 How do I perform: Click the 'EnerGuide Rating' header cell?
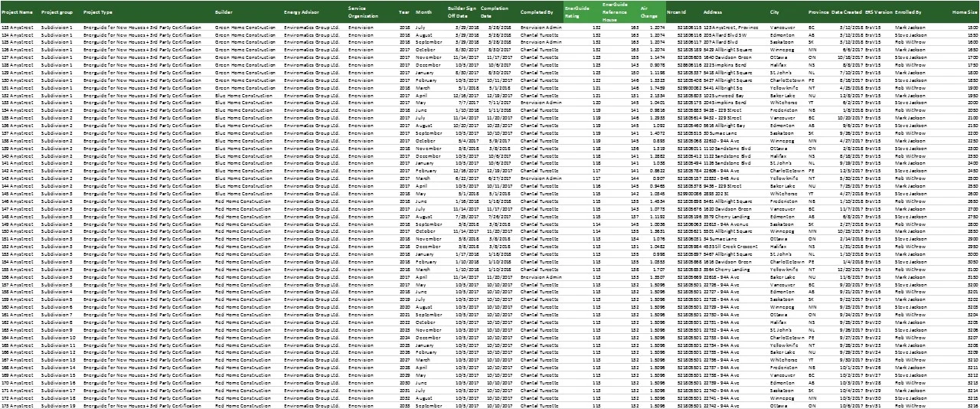(x=577, y=11)
